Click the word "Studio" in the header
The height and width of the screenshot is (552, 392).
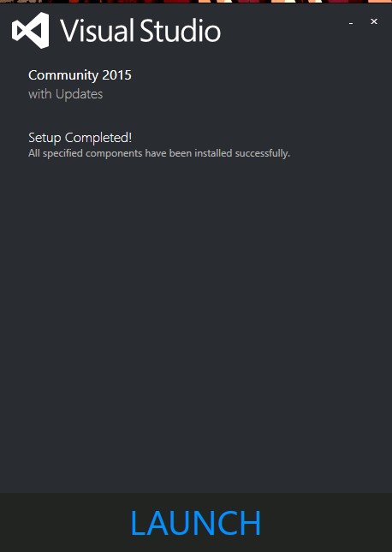(x=181, y=31)
